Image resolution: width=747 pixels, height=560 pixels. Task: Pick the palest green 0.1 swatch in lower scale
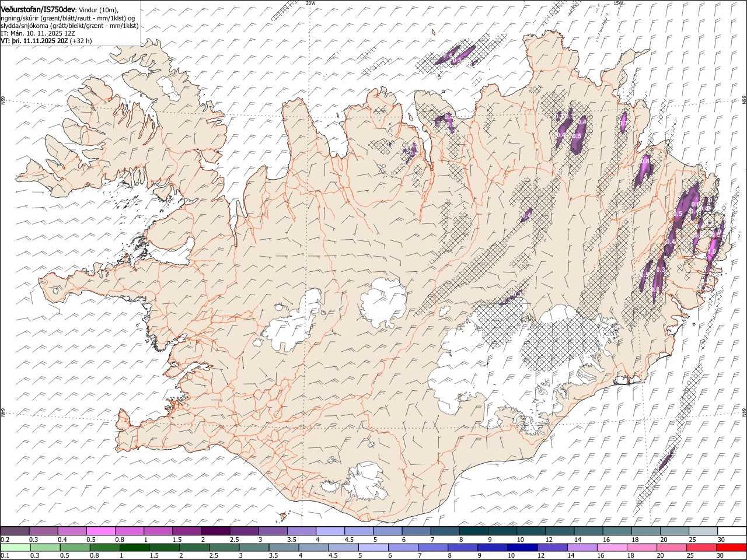(x=15, y=548)
